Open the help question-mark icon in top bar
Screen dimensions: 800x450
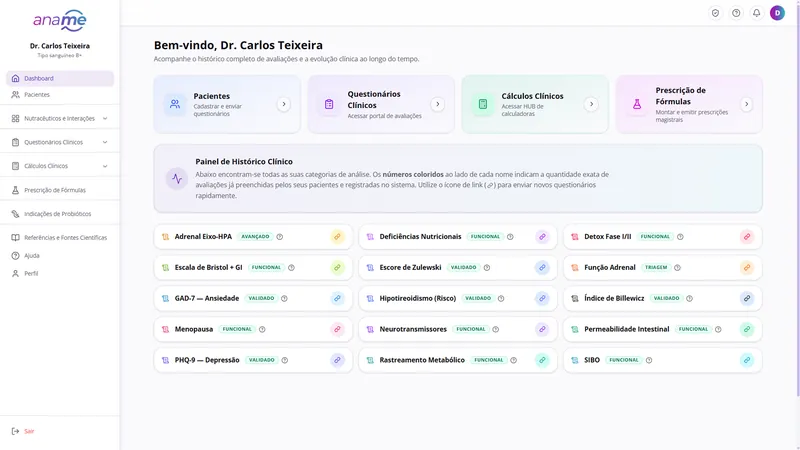click(736, 13)
